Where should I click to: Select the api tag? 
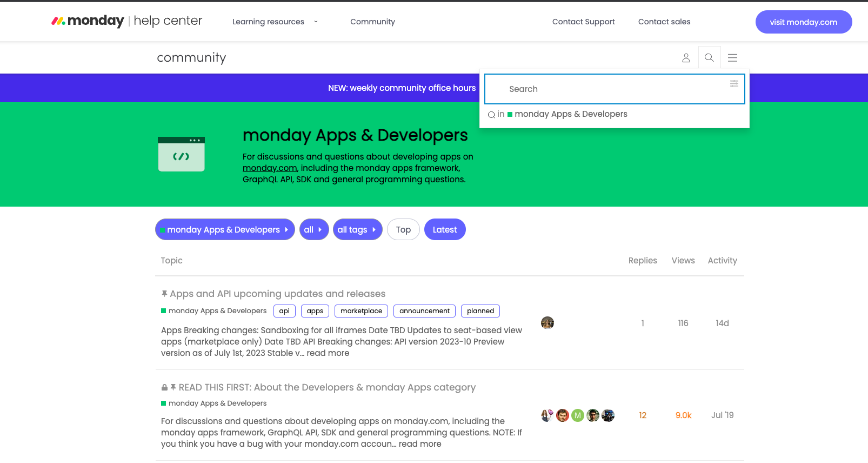click(x=284, y=311)
